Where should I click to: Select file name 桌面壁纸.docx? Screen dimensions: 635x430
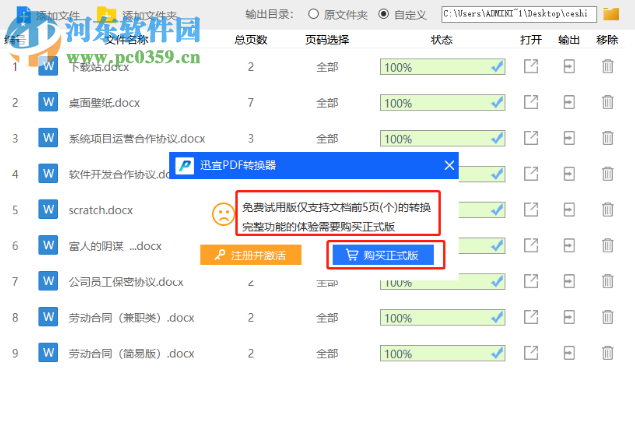pyautogui.click(x=104, y=103)
